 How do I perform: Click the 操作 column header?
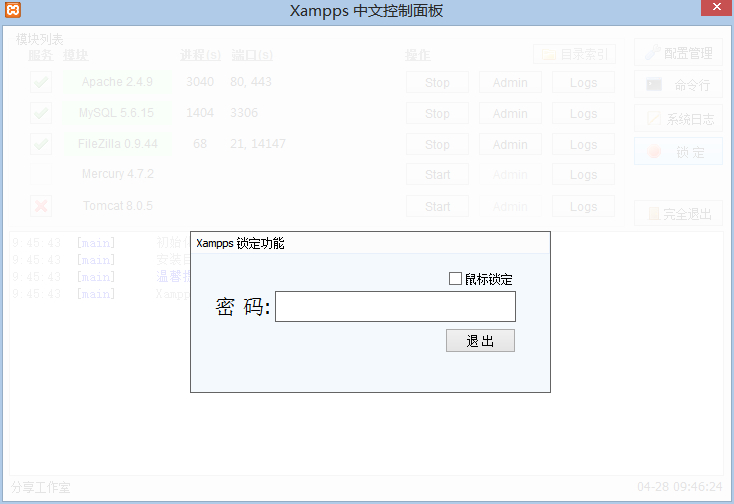click(418, 55)
